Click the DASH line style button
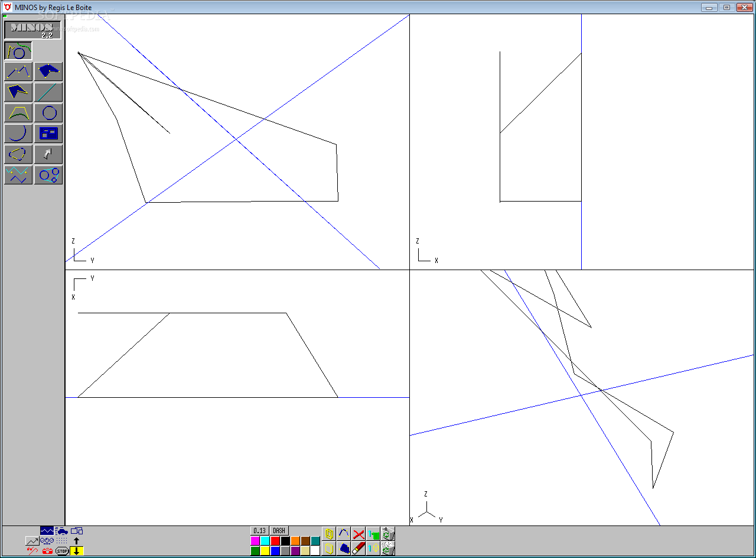The image size is (756, 558). (x=279, y=531)
